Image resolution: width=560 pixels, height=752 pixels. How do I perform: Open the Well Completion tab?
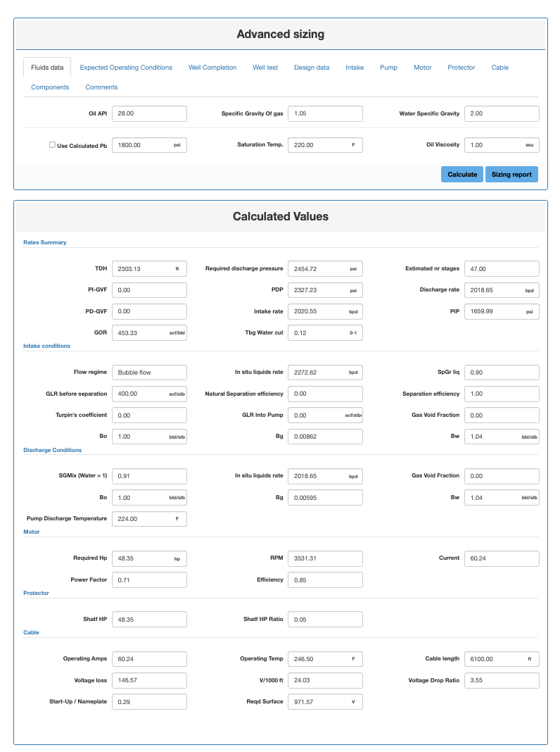point(212,68)
